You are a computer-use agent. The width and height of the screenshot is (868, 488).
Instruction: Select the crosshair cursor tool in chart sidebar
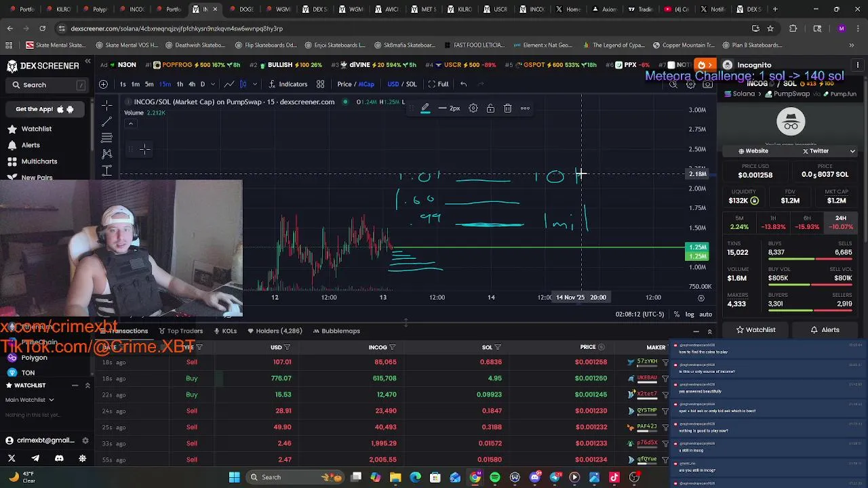pyautogui.click(x=106, y=106)
